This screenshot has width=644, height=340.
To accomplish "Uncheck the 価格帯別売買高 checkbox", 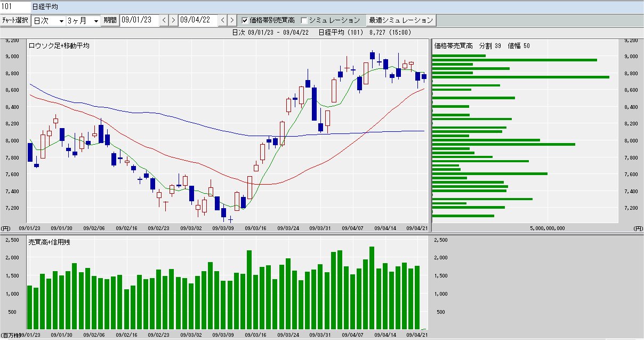I will [x=245, y=21].
